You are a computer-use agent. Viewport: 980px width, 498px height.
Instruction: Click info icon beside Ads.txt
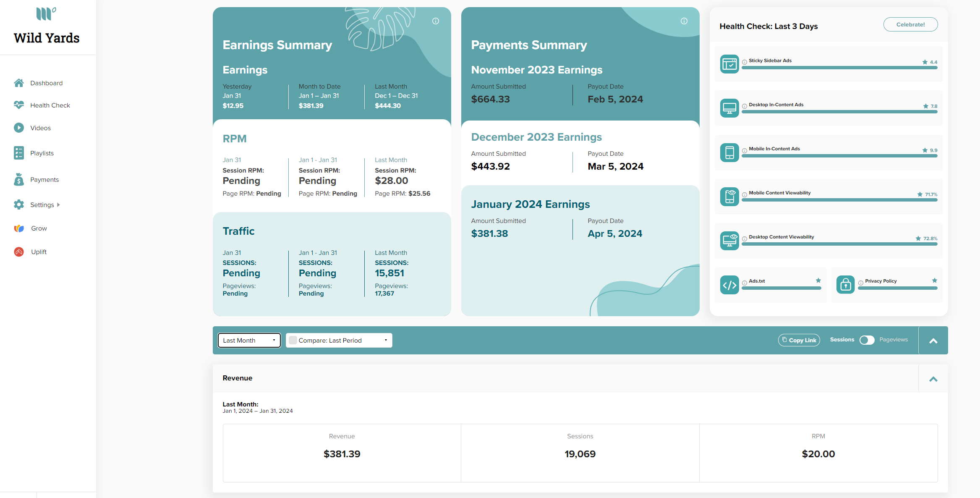pyautogui.click(x=745, y=283)
